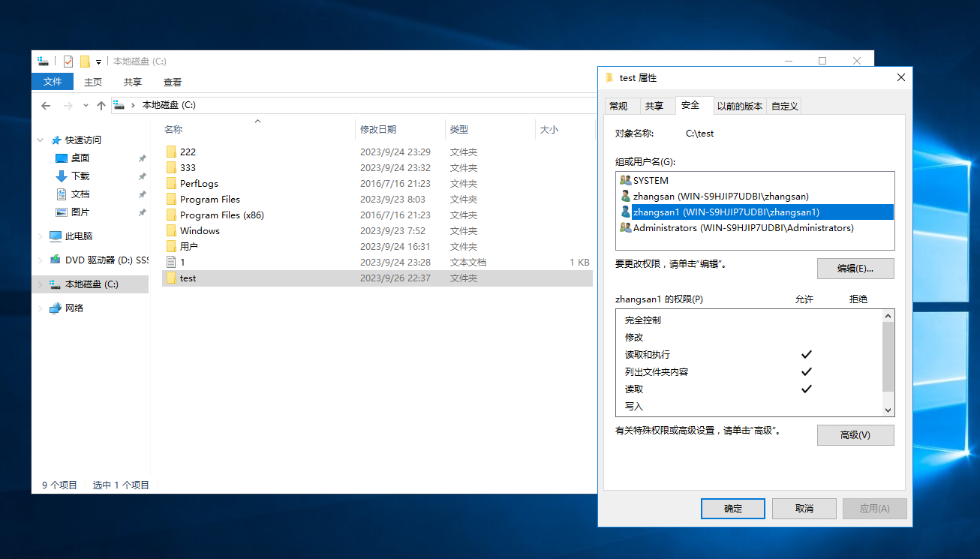Select the 用户 folder icon
Viewport: 980px width, 559px height.
click(171, 246)
